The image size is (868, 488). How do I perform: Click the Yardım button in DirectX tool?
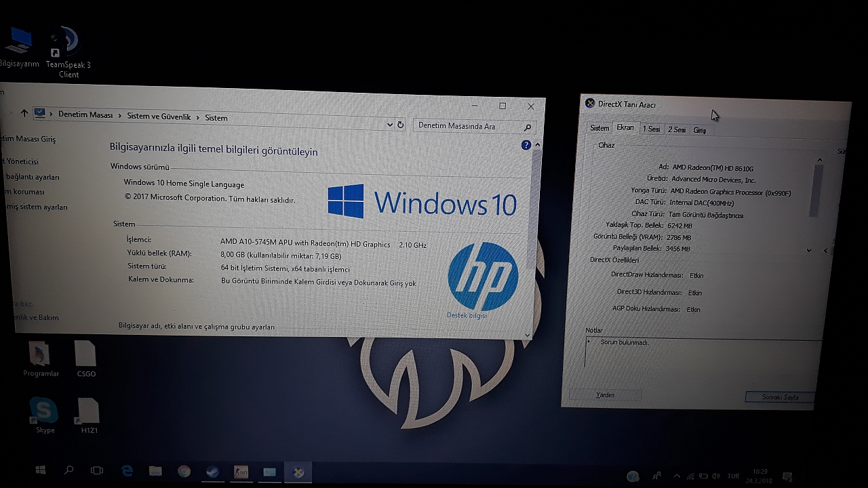point(605,394)
